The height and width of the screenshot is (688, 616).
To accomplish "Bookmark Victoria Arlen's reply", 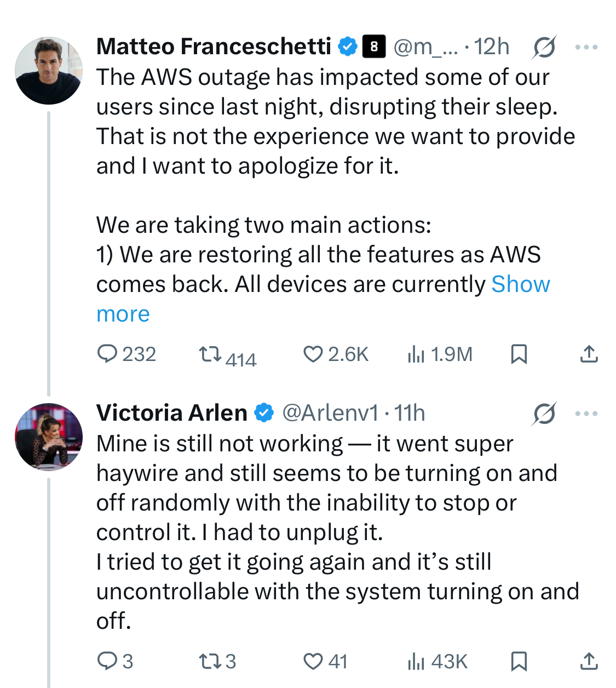I will [519, 661].
